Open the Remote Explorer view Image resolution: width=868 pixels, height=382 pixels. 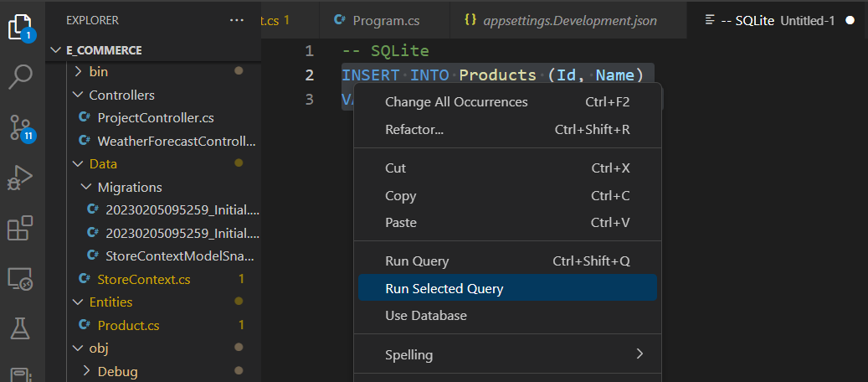click(x=21, y=278)
